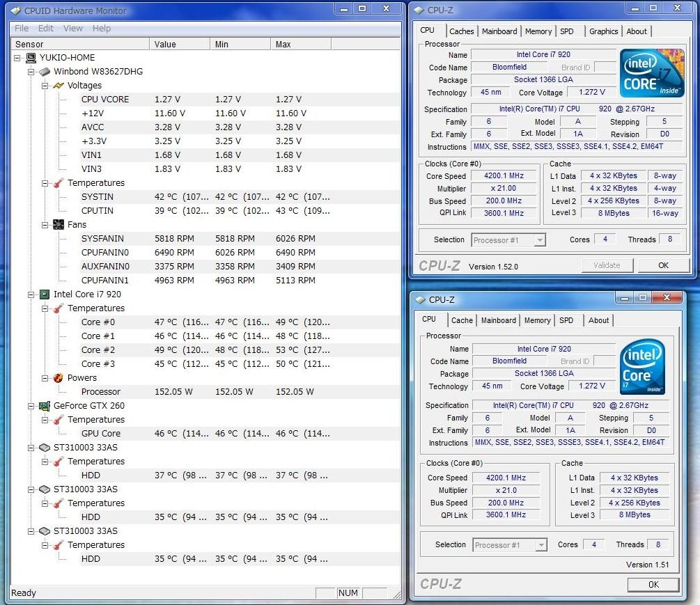Image resolution: width=700 pixels, height=605 pixels.
Task: Click Core Speed value in CPU-Z 1.52
Action: pyautogui.click(x=504, y=175)
